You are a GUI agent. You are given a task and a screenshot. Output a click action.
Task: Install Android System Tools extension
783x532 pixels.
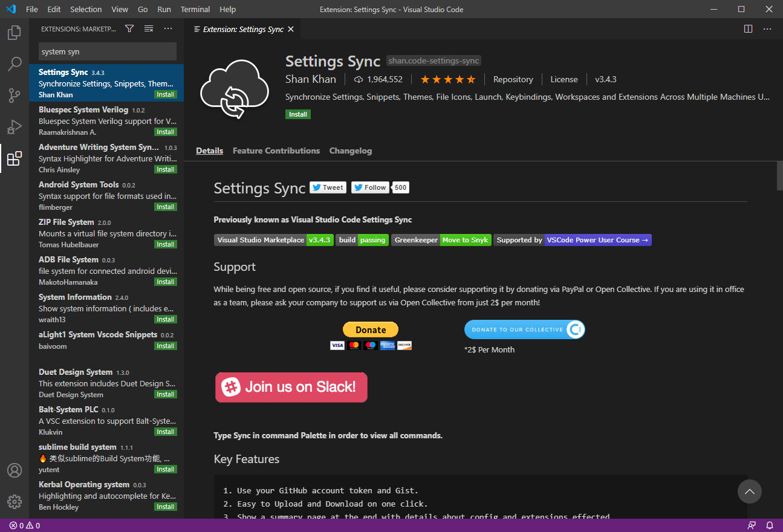click(x=166, y=207)
